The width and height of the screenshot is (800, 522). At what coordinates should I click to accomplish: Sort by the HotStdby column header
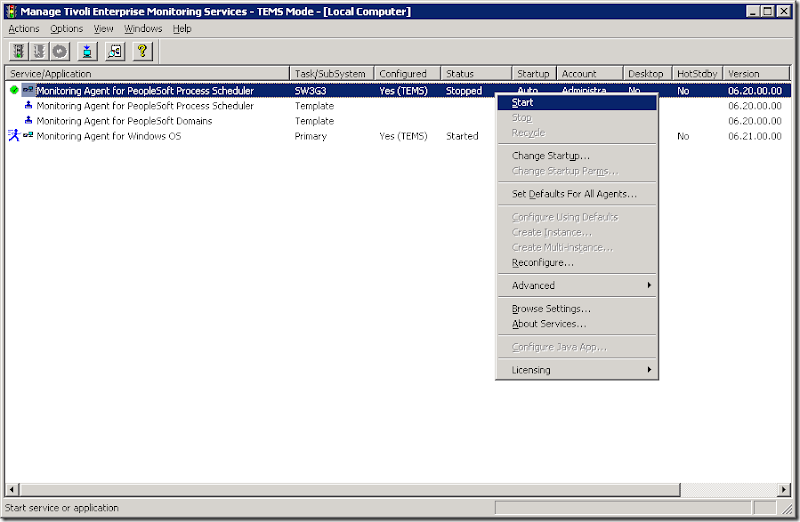pos(697,73)
